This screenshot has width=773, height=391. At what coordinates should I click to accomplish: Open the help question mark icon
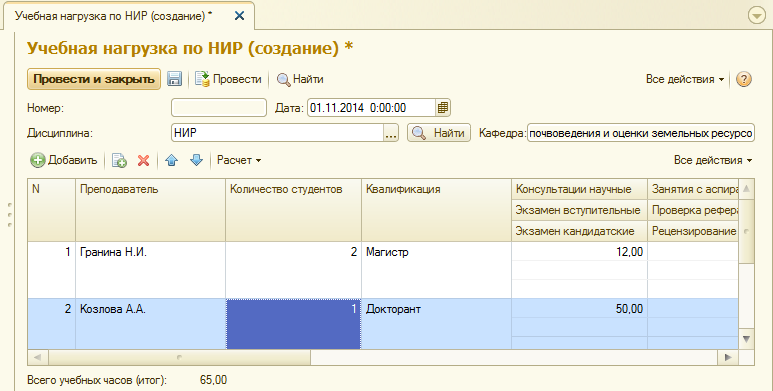coord(743,79)
